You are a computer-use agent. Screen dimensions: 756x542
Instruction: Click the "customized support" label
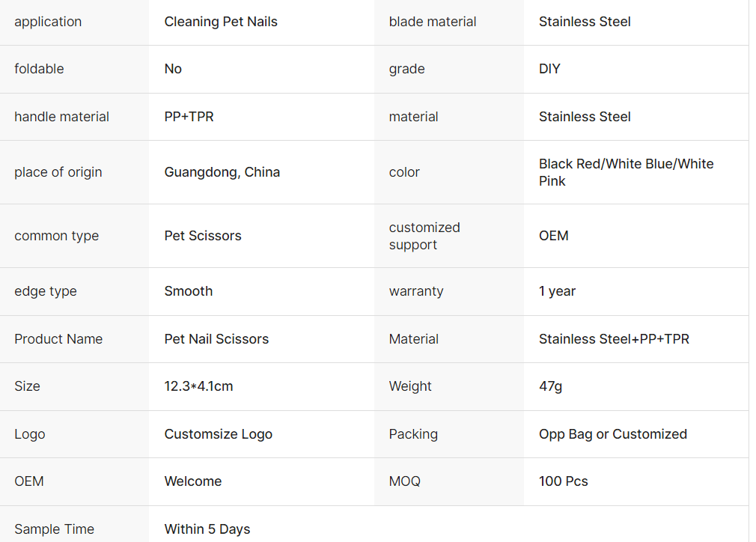pos(424,236)
